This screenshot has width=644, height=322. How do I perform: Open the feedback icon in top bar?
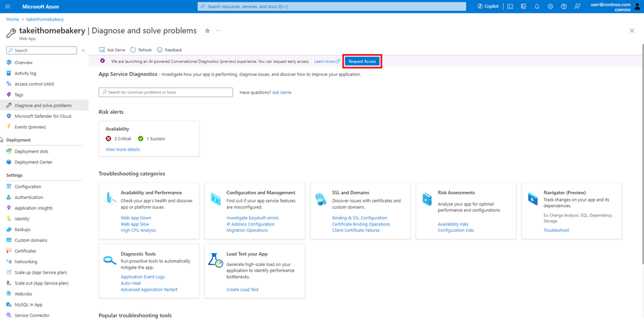[x=578, y=6]
